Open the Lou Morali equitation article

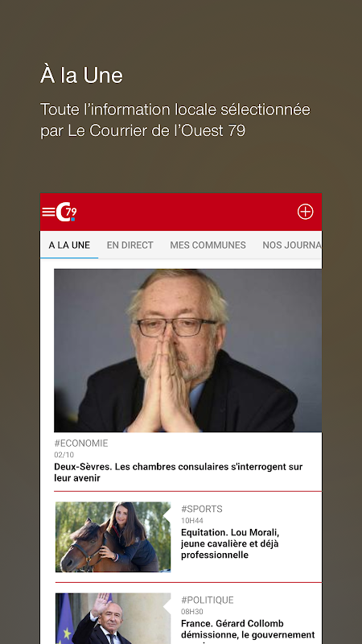[230, 543]
